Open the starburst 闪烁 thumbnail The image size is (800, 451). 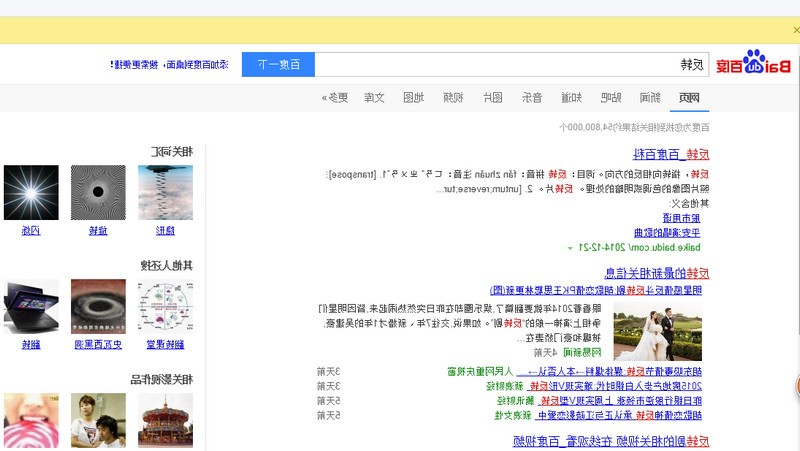point(31,192)
